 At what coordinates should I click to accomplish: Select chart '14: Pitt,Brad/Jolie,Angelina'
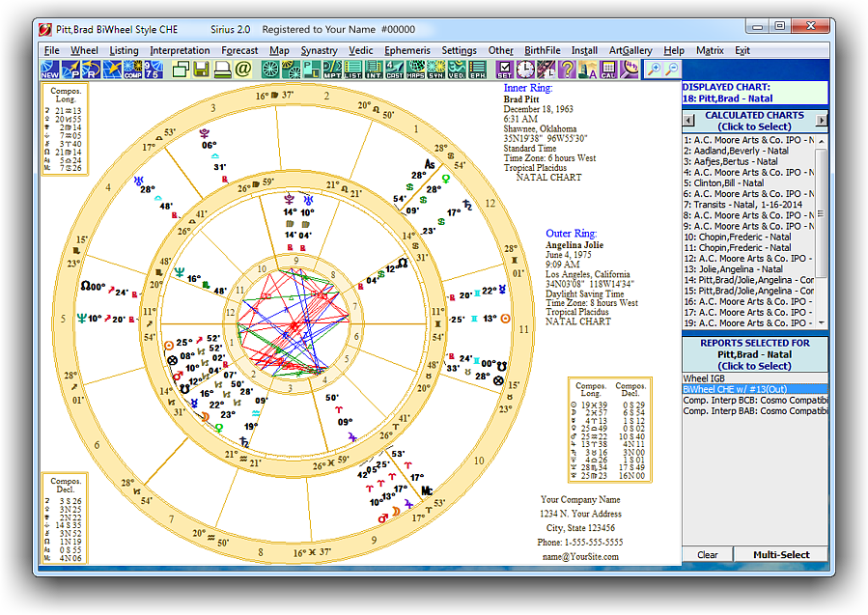point(748,280)
